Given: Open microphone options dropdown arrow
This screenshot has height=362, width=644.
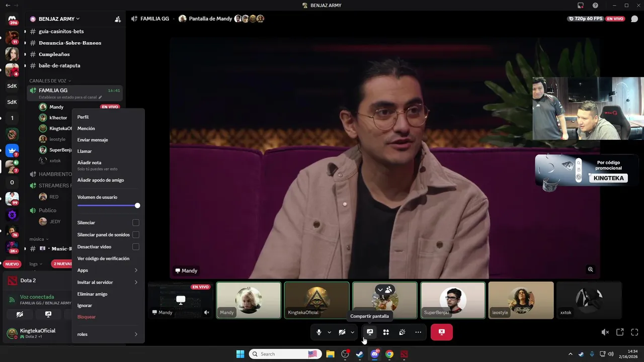Looking at the screenshot, I should (x=329, y=332).
